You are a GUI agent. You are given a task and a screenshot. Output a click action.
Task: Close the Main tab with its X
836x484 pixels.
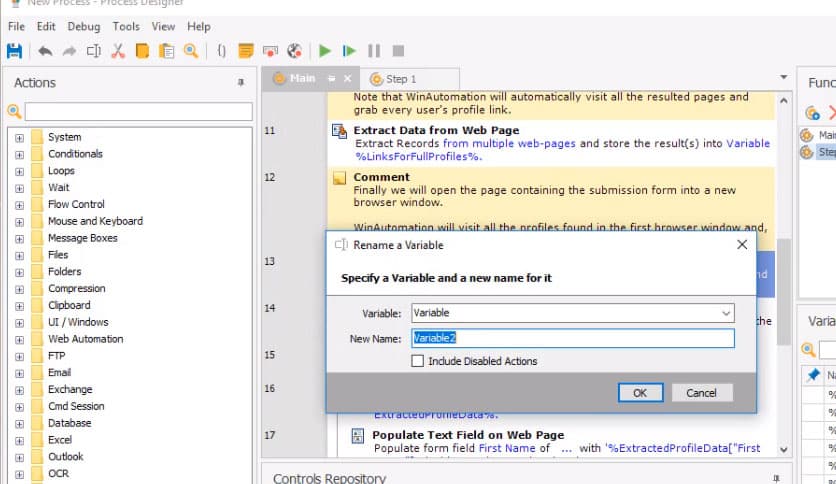click(x=348, y=78)
